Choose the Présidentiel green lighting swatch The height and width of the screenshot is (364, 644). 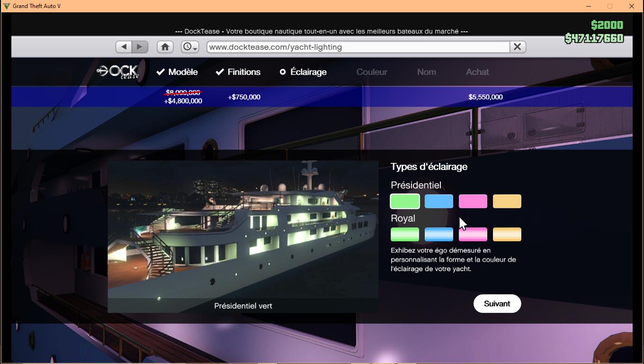tap(405, 201)
